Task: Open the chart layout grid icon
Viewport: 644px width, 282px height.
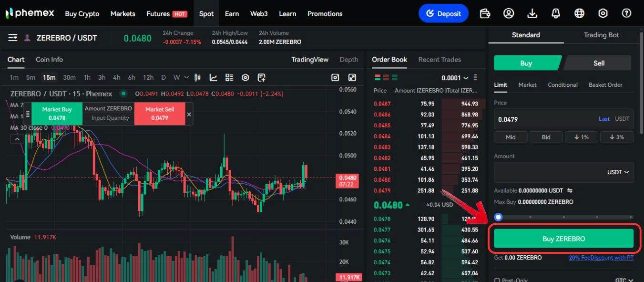Action: pos(229,78)
